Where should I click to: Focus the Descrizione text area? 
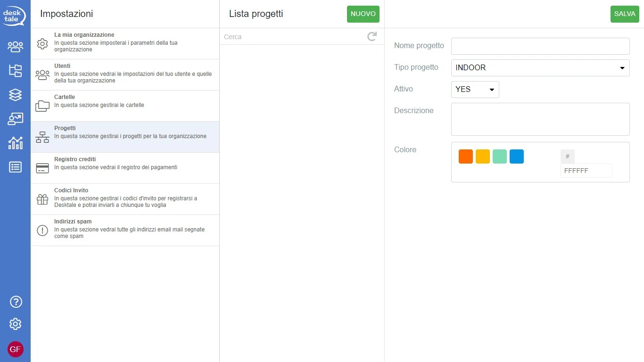(540, 119)
